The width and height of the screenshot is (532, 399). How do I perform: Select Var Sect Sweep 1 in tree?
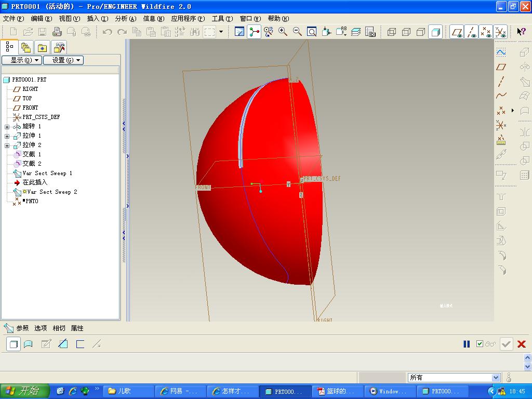click(47, 173)
